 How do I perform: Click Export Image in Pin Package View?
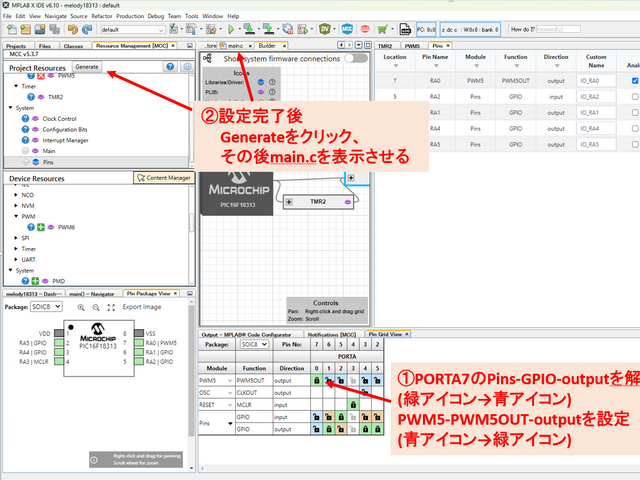tap(142, 307)
